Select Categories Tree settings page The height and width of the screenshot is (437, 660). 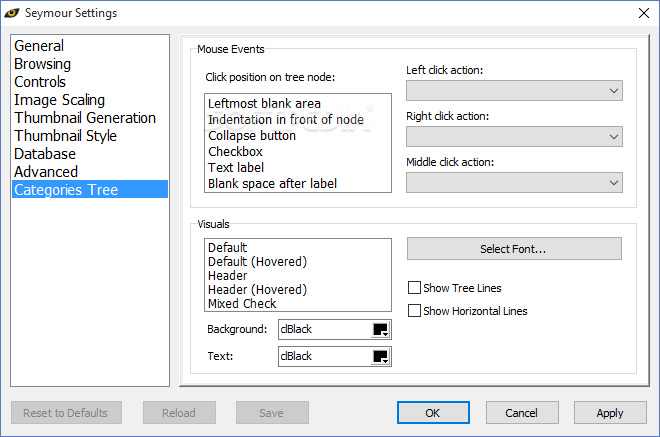point(90,189)
